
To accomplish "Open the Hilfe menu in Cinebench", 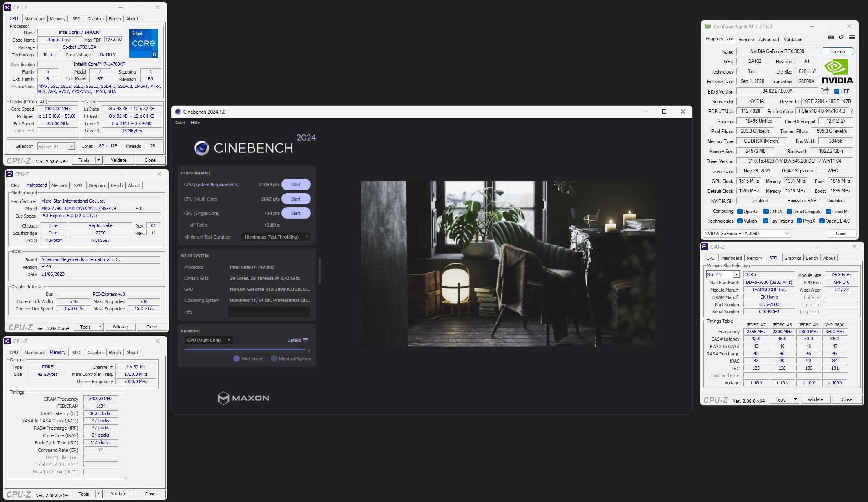I will (x=195, y=123).
